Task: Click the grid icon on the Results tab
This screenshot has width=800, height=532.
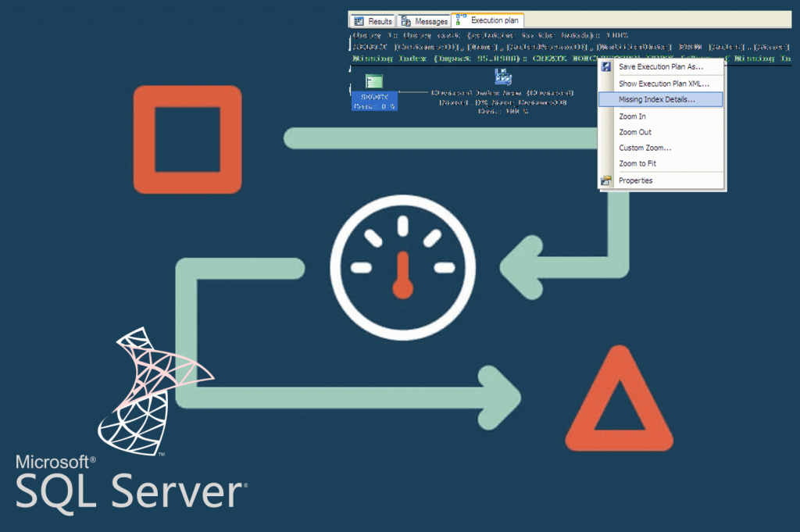Action: point(359,20)
